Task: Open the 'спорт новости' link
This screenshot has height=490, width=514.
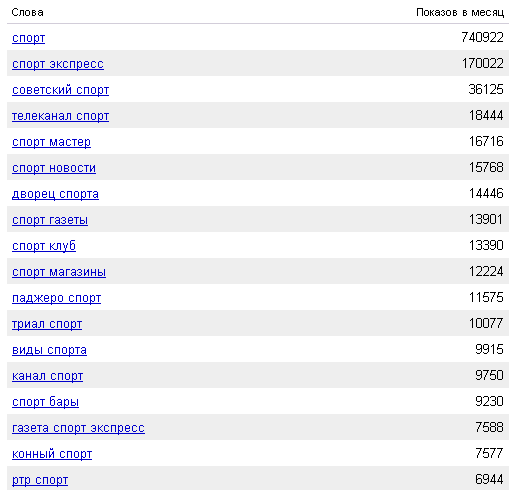Action: coord(54,168)
